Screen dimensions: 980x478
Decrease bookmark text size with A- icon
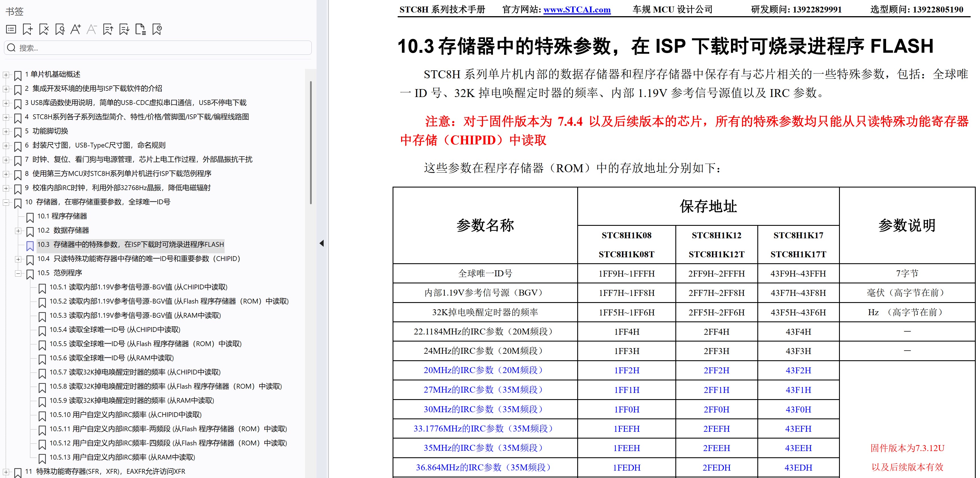click(x=91, y=29)
